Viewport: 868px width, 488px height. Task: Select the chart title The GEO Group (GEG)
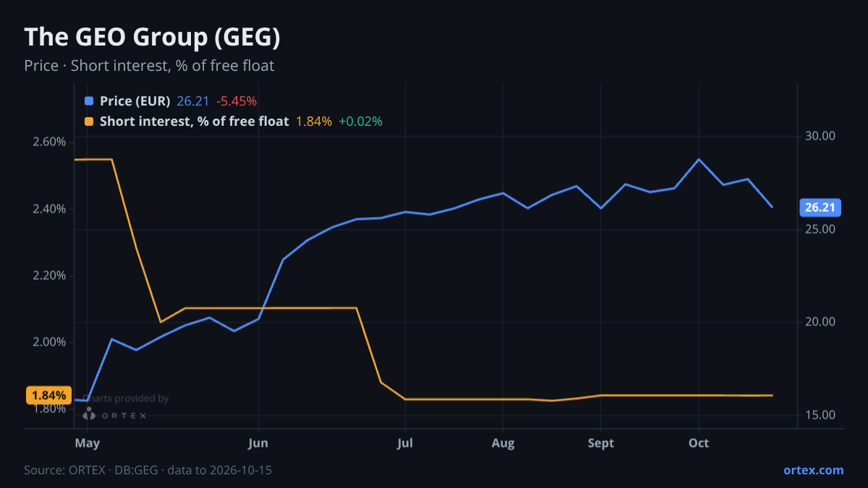click(x=152, y=37)
